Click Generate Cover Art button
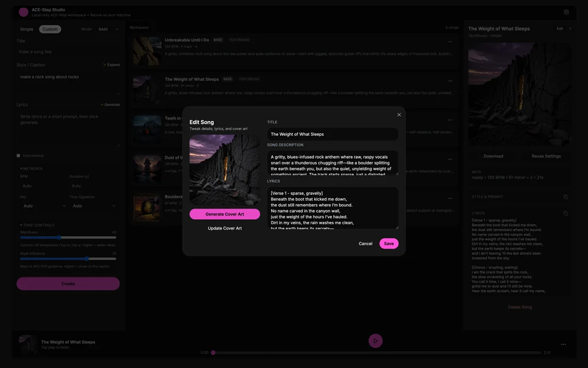This screenshot has width=588, height=368. [225, 214]
